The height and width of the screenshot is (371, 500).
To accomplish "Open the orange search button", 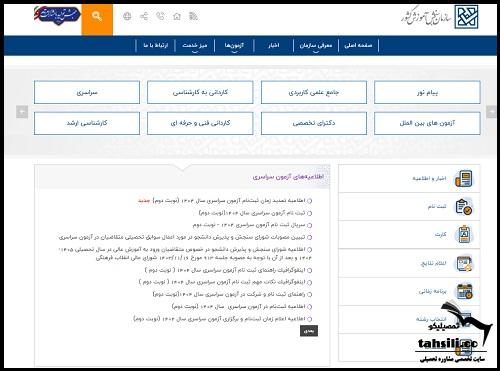I will 97,19.
